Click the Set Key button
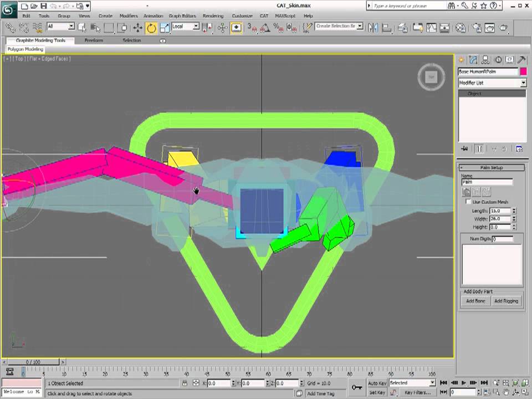The width and height of the screenshot is (532, 399). 377,392
